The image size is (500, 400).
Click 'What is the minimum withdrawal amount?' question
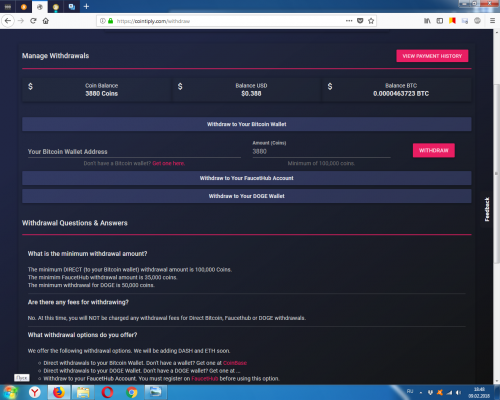pos(87,254)
